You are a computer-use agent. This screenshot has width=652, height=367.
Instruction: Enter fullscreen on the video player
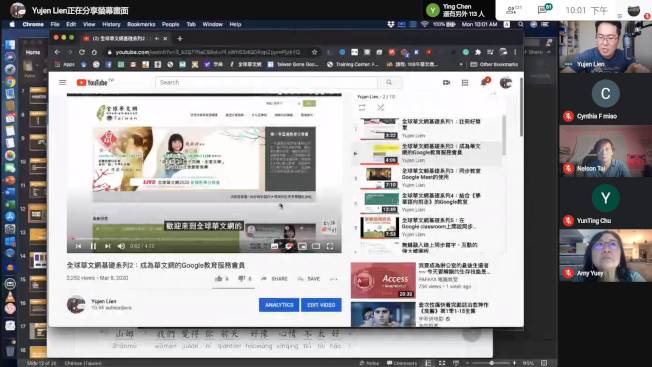[x=330, y=246]
